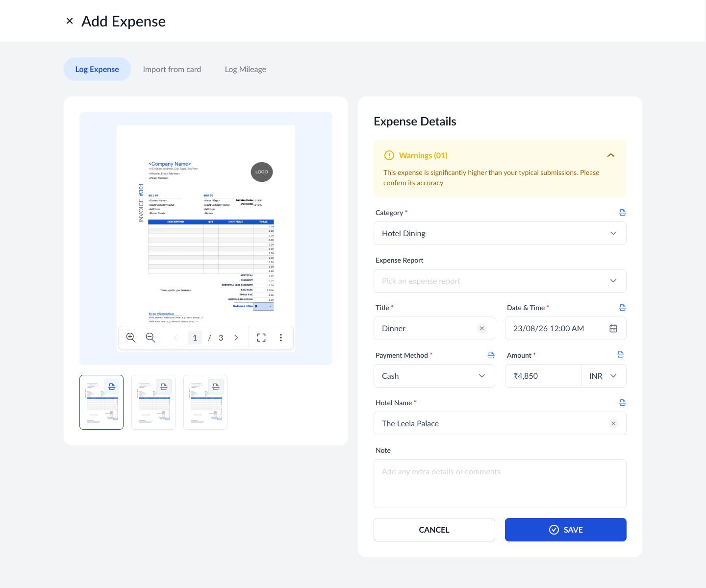
Task: Click the scan icon next to Amount
Action: (621, 355)
